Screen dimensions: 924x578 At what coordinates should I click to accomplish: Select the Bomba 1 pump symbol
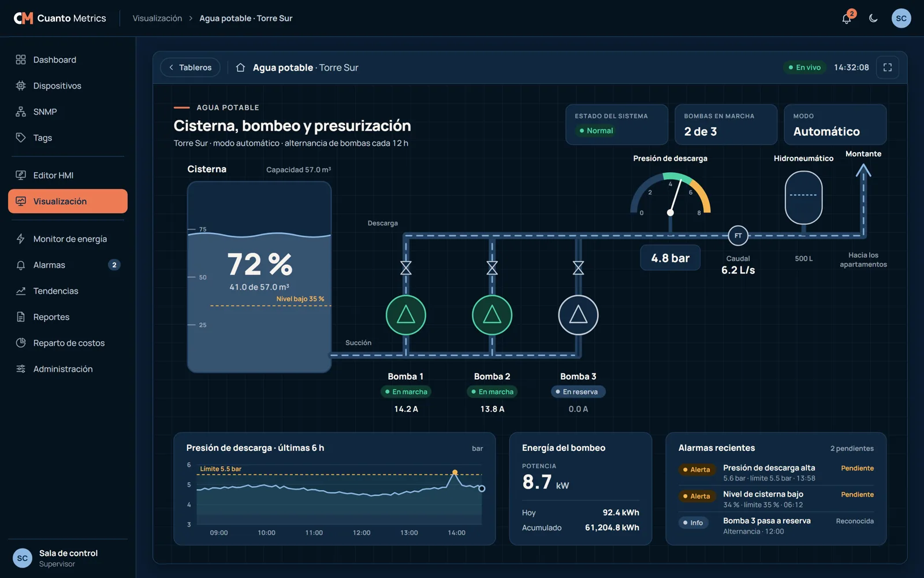[406, 315]
